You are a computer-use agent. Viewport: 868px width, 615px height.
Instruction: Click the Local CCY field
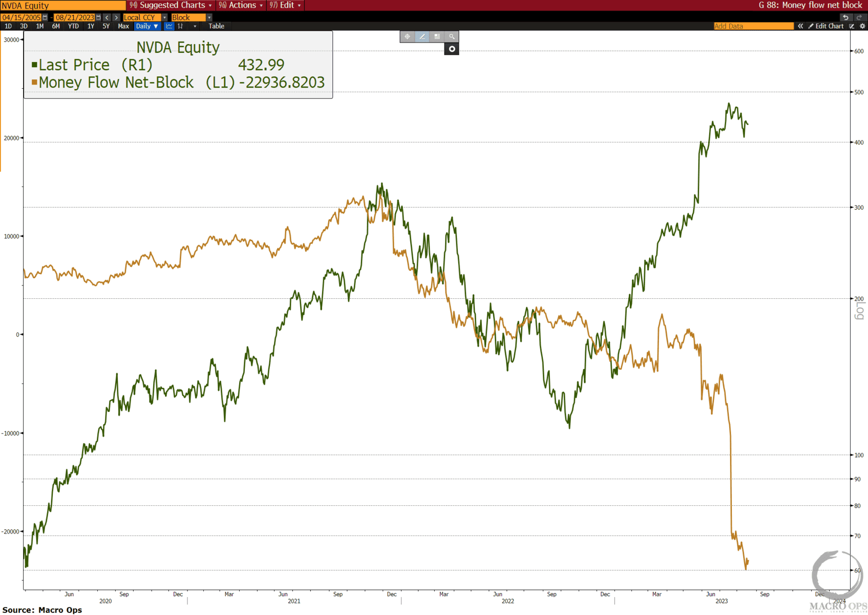(x=142, y=17)
